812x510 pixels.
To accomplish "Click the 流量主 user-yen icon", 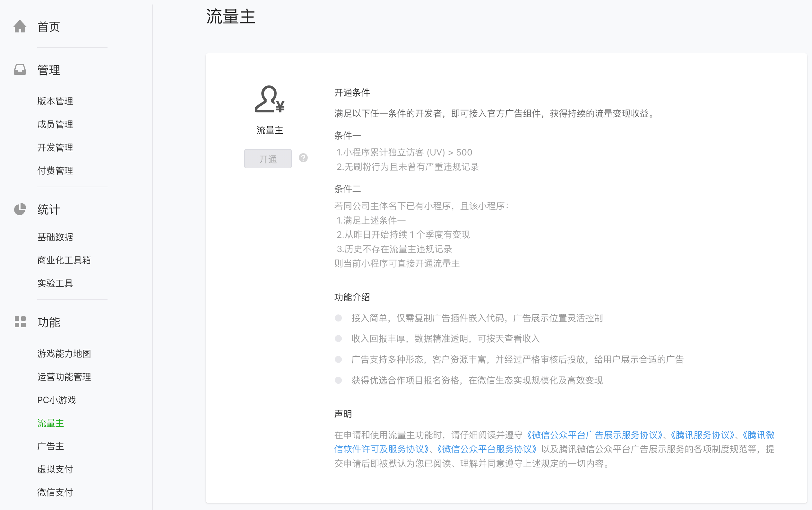I will click(269, 99).
